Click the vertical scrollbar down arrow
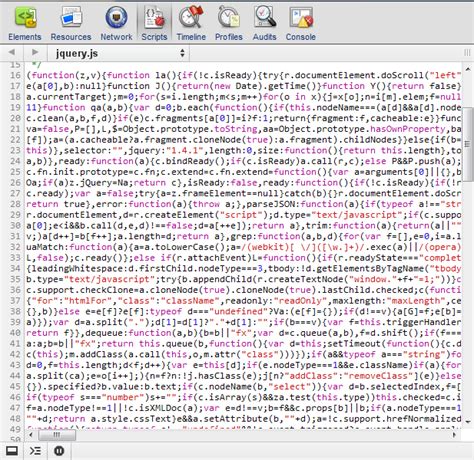This screenshot has width=474, height=460. (468, 422)
